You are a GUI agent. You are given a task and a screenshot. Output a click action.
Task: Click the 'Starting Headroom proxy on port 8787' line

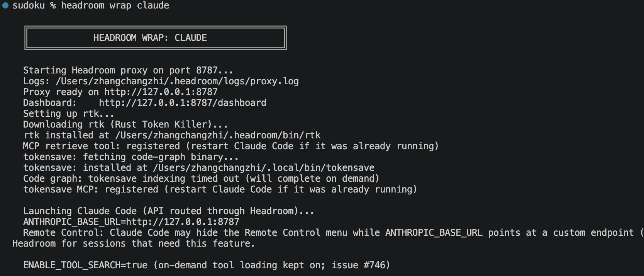pos(128,70)
